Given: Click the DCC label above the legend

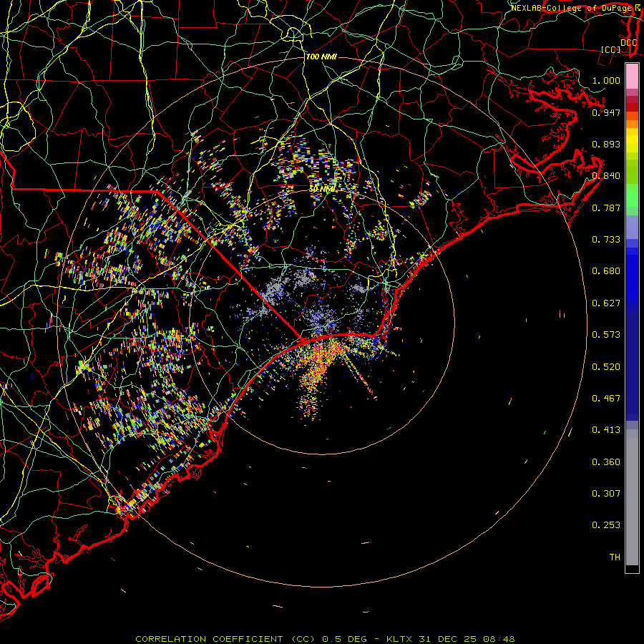Looking at the screenshot, I should click(x=628, y=42).
